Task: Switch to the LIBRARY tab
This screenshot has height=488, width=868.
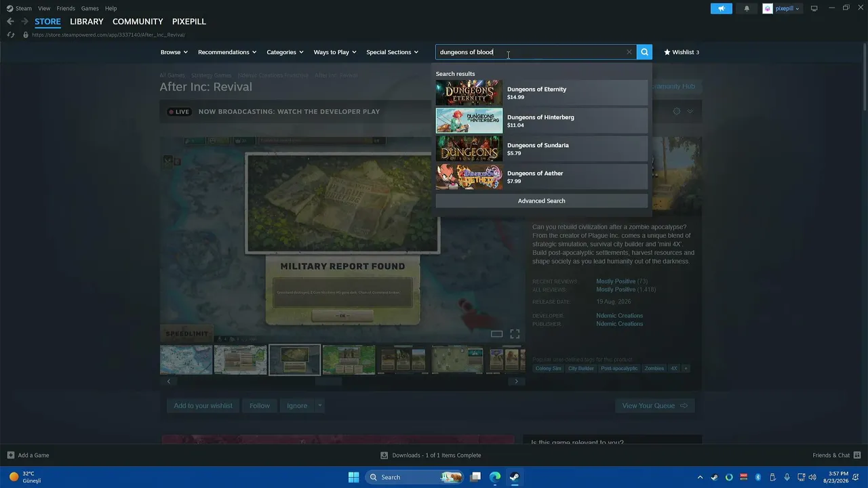Action: pyautogui.click(x=87, y=22)
